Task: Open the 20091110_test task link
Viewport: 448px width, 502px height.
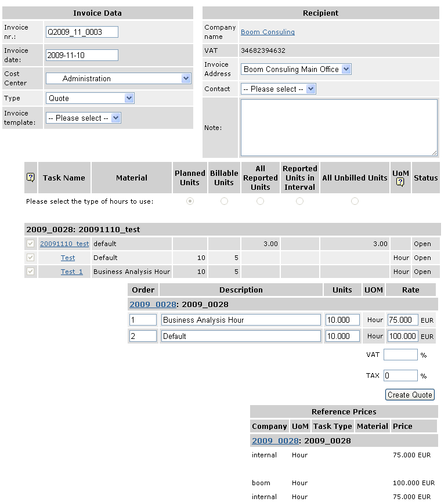Action: (64, 244)
